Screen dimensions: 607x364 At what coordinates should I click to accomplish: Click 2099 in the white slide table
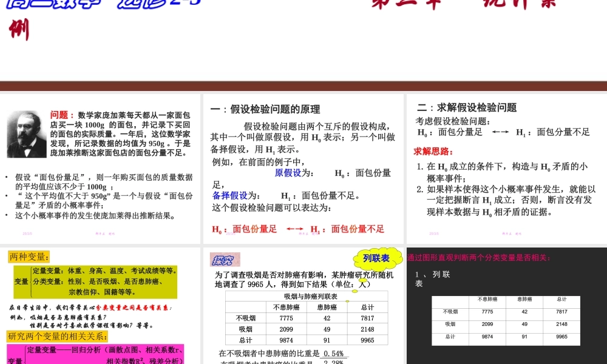pyautogui.click(x=286, y=329)
